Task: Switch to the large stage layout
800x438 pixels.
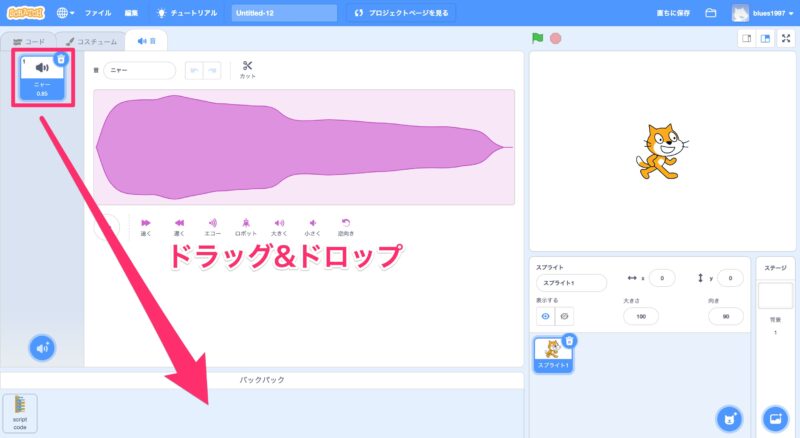Action: 765,38
